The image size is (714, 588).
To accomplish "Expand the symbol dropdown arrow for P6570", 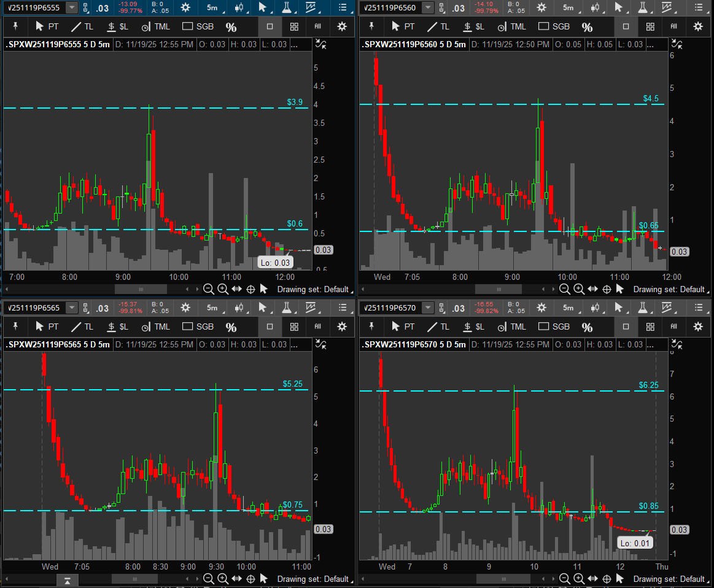I will tap(428, 308).
